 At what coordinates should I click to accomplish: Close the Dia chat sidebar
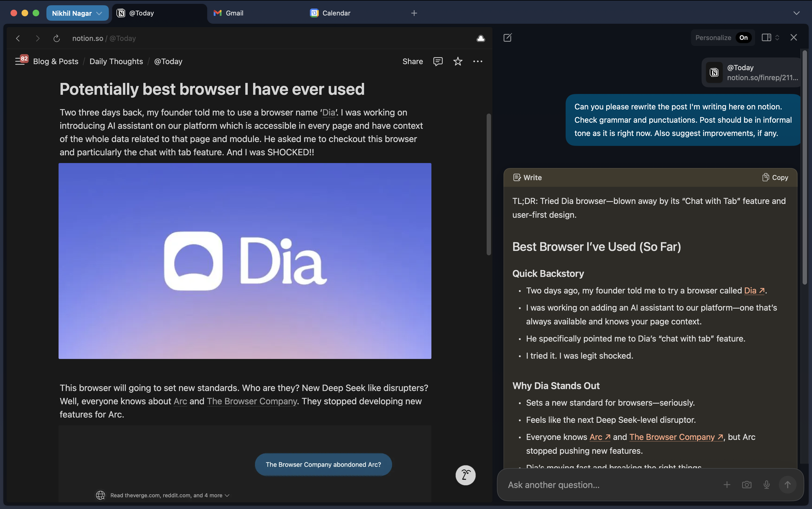coord(793,37)
